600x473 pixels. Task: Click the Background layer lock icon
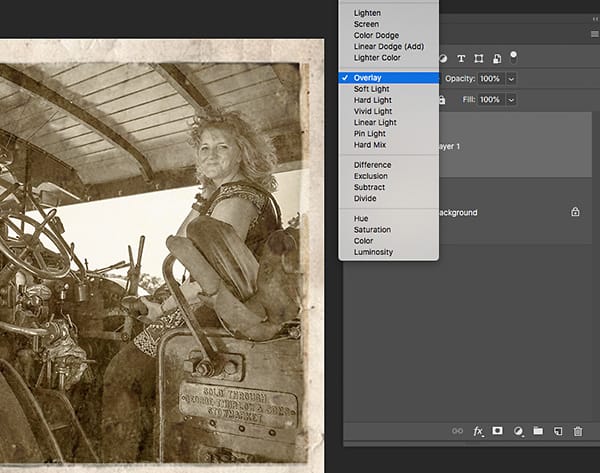tap(575, 212)
